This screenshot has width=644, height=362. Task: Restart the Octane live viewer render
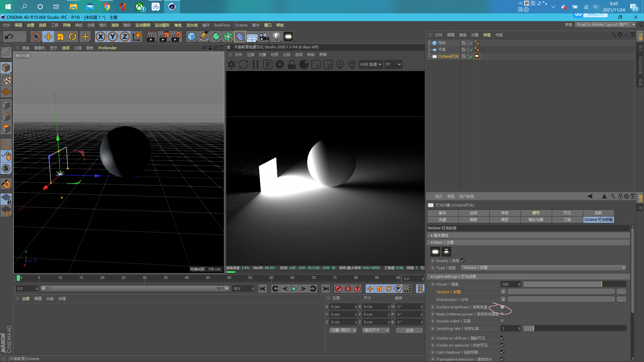click(244, 64)
